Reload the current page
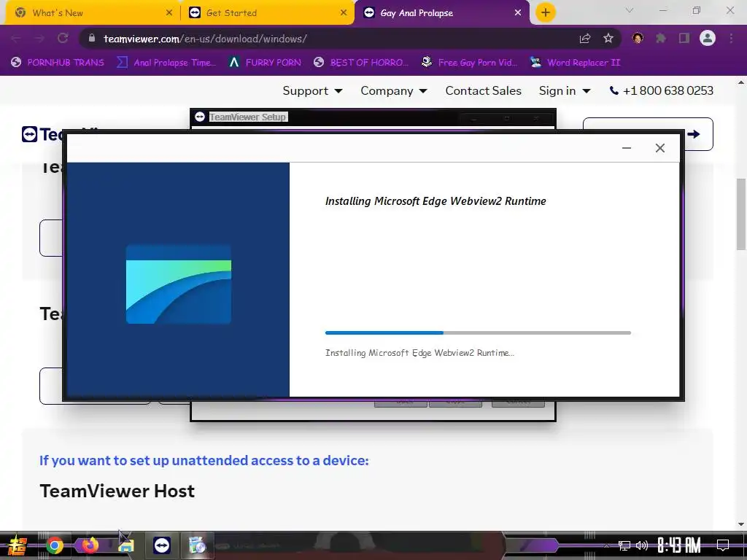The width and height of the screenshot is (747, 560). [63, 39]
